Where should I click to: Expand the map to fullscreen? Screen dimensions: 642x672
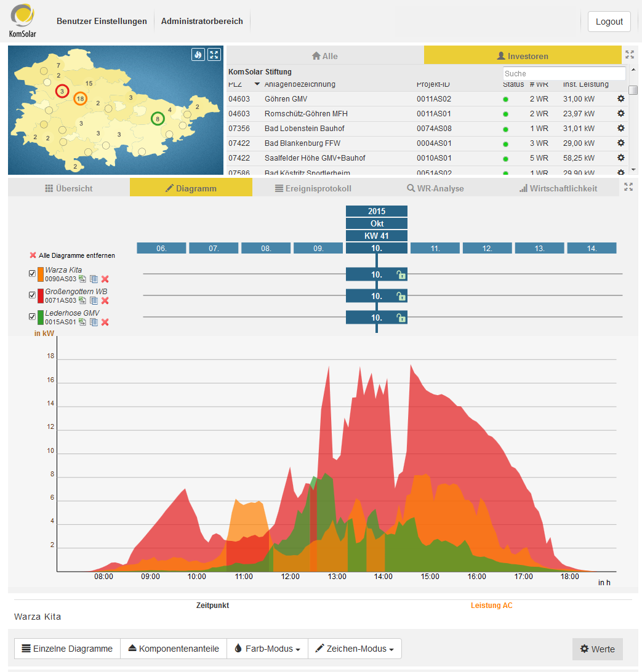point(214,55)
